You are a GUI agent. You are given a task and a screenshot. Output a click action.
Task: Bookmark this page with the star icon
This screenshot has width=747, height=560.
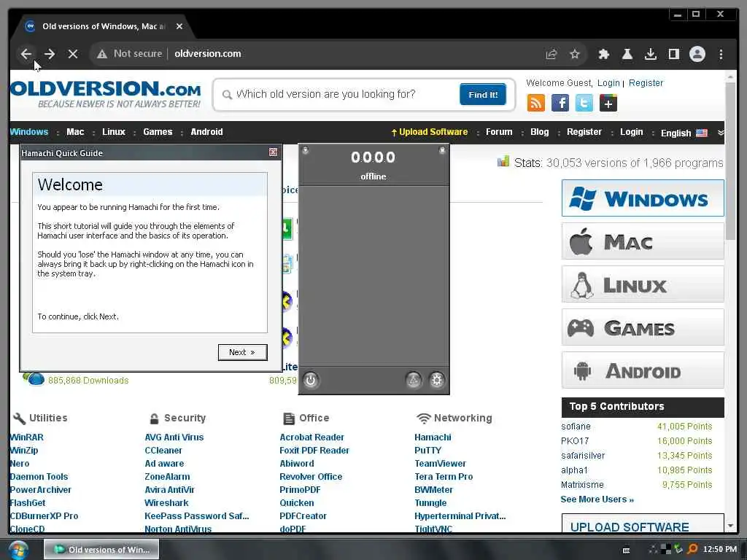[x=575, y=54]
